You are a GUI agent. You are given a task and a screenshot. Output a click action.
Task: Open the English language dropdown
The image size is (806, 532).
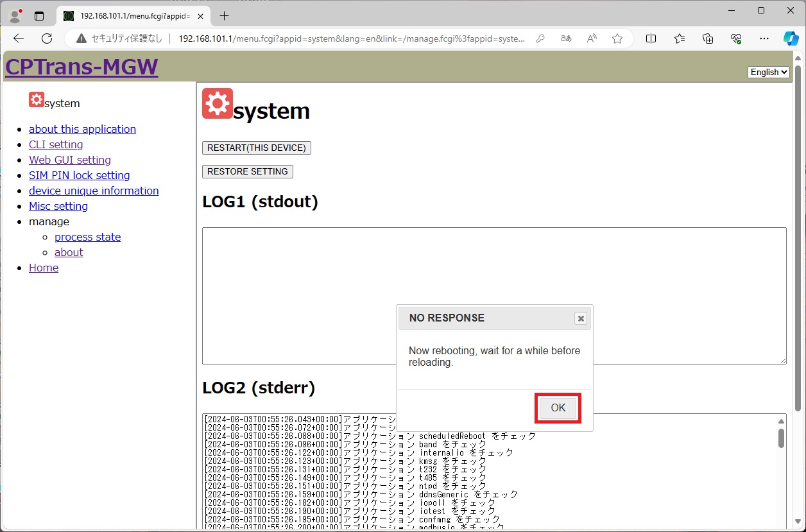coord(768,73)
